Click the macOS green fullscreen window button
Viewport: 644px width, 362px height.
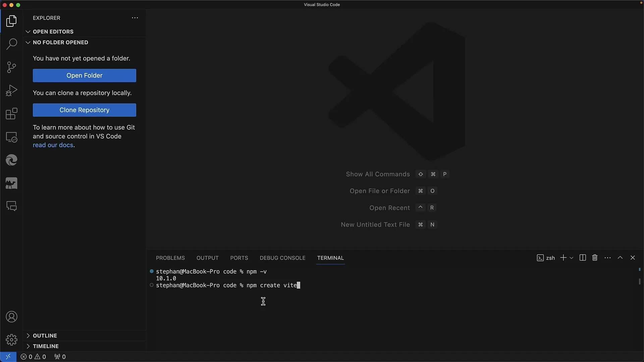pyautogui.click(x=18, y=5)
